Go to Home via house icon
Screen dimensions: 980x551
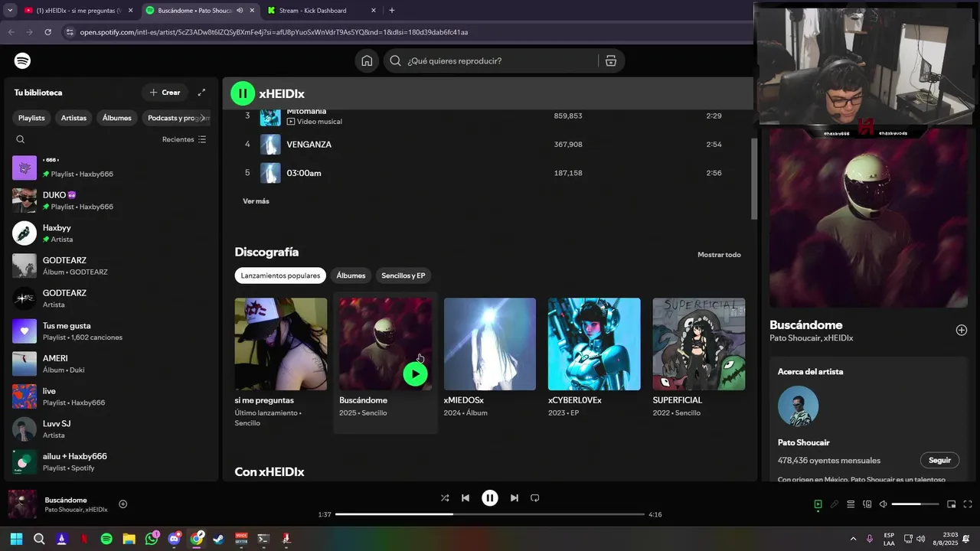367,60
